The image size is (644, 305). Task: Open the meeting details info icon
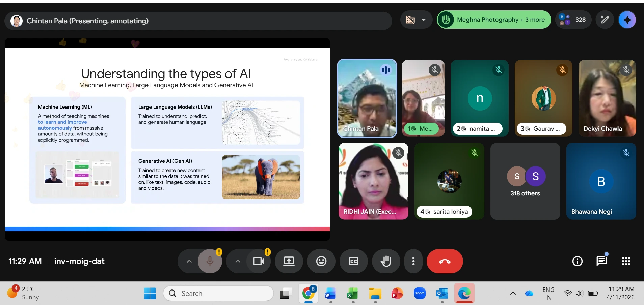(577, 261)
